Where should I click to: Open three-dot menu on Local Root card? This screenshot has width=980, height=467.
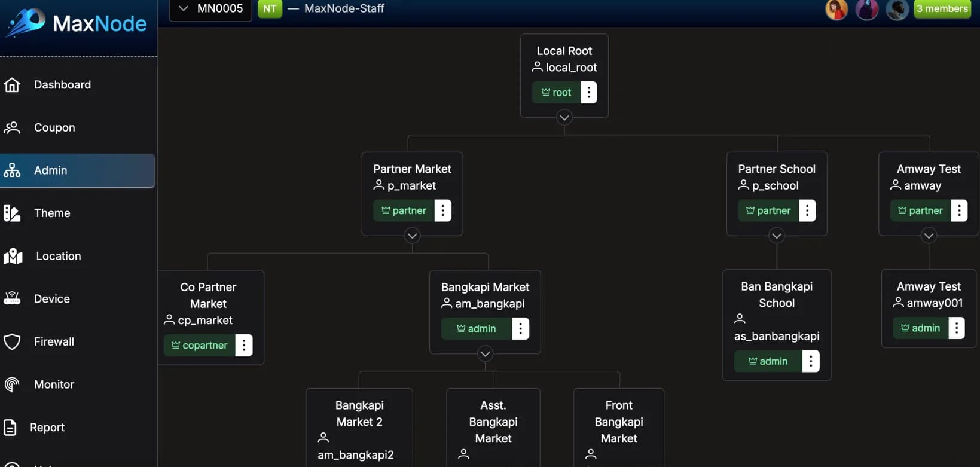[x=589, y=92]
